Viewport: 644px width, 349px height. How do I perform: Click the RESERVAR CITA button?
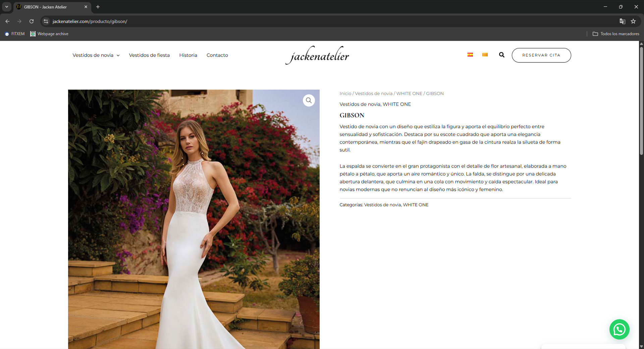[541, 55]
